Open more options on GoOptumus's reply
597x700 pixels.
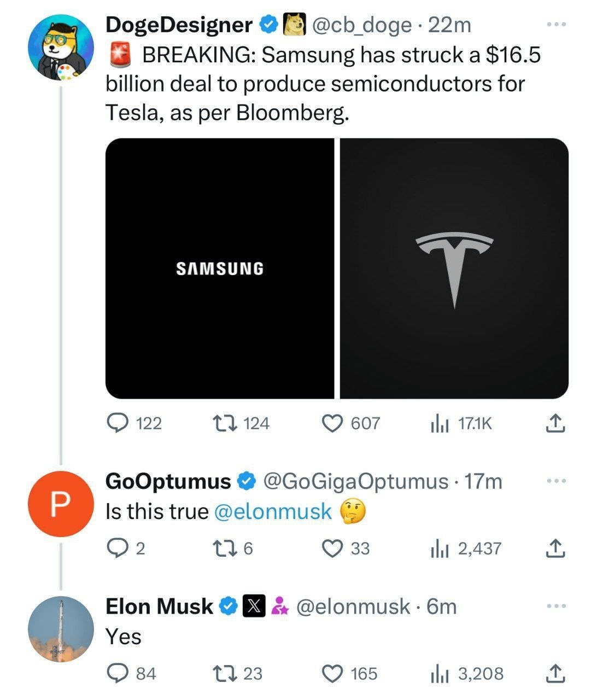click(x=555, y=481)
